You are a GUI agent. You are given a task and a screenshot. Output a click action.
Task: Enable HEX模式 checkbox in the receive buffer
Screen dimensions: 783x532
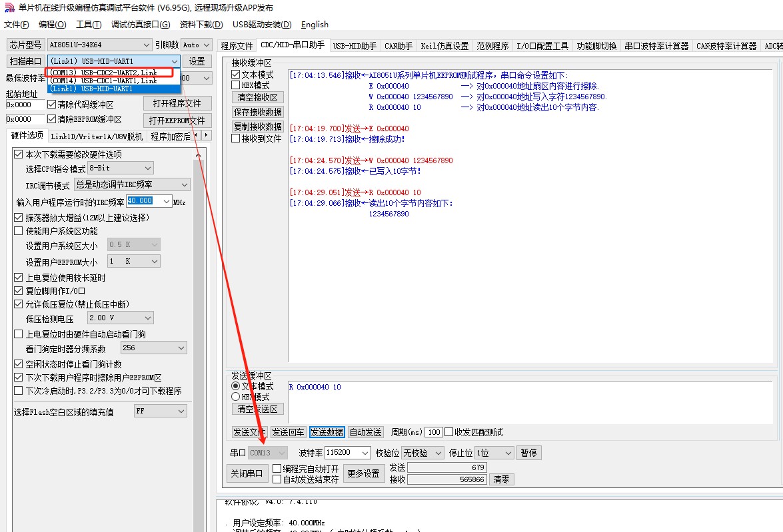pyautogui.click(x=236, y=85)
